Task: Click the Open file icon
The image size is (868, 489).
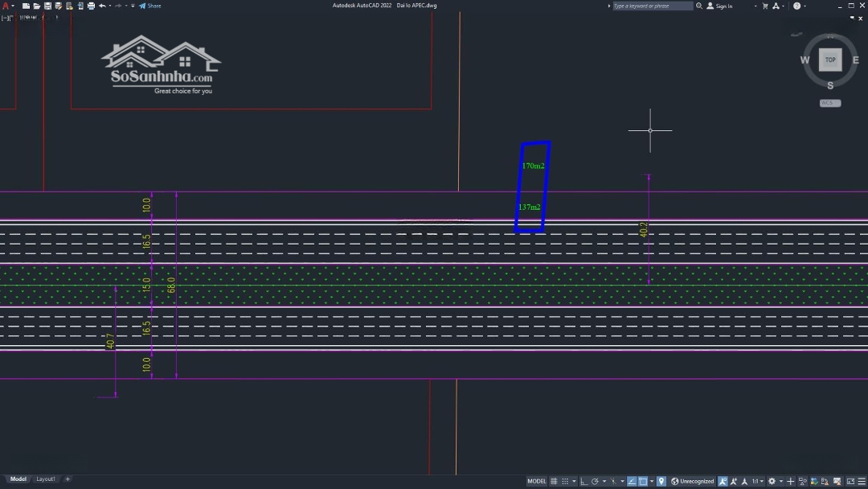Action: pyautogui.click(x=37, y=6)
